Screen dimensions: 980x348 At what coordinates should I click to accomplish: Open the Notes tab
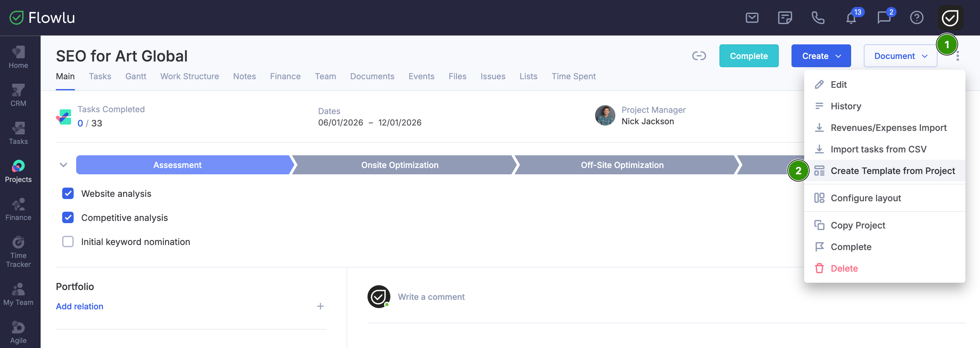[244, 76]
